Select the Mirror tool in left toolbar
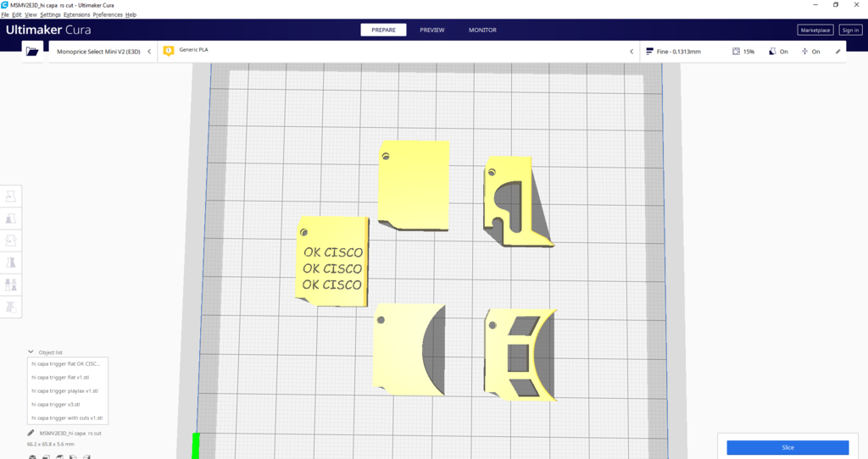The width and height of the screenshot is (868, 459). (x=11, y=263)
